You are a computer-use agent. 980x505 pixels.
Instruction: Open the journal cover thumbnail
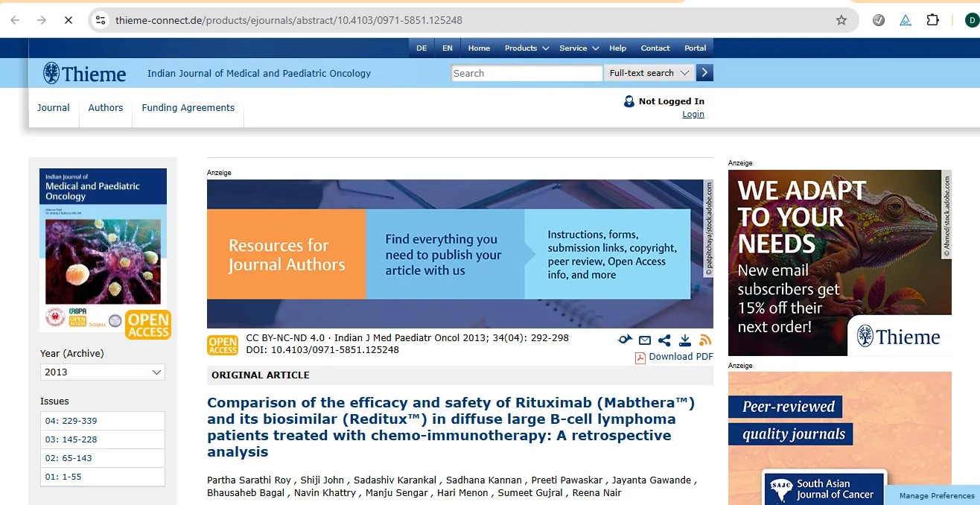pyautogui.click(x=103, y=250)
